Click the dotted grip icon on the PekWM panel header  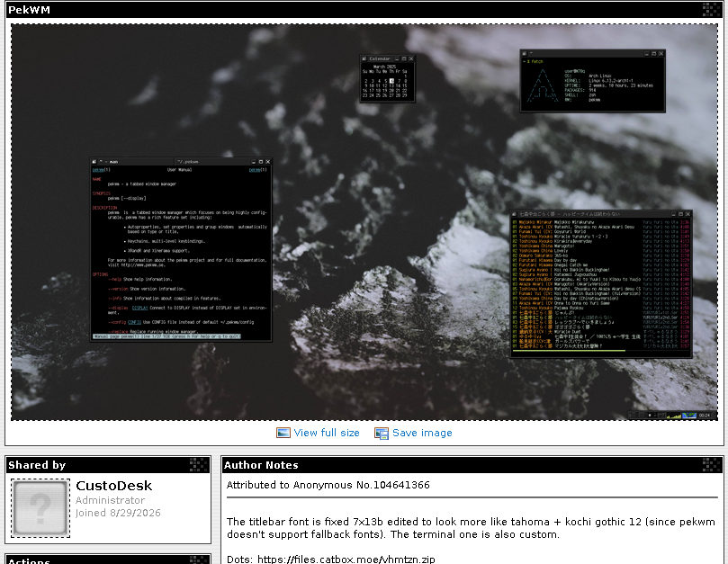click(x=711, y=9)
